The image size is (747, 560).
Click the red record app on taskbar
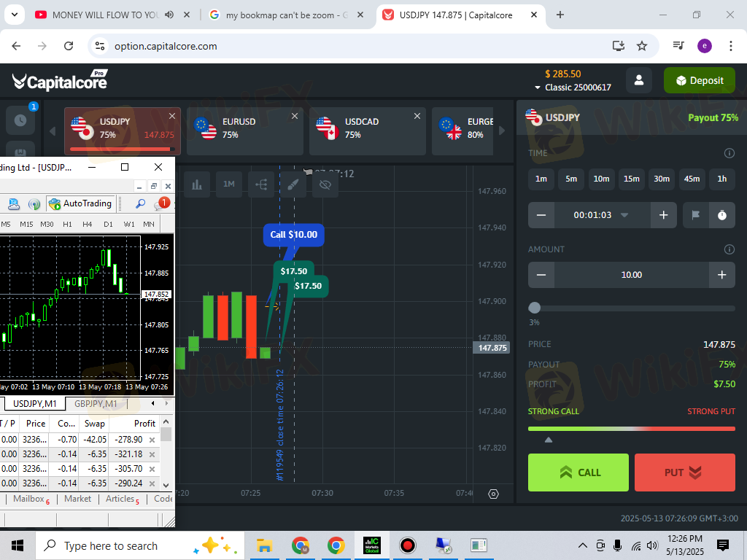click(407, 545)
